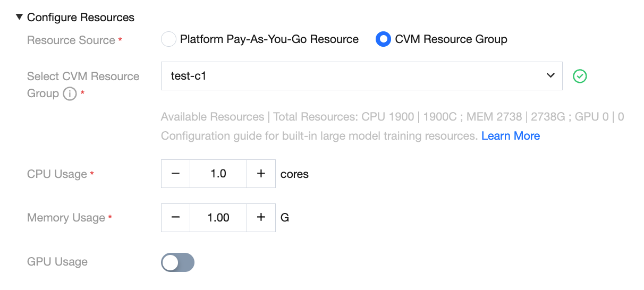Click the dropdown chevron arrow for test-c1
644x290 pixels.
550,76
